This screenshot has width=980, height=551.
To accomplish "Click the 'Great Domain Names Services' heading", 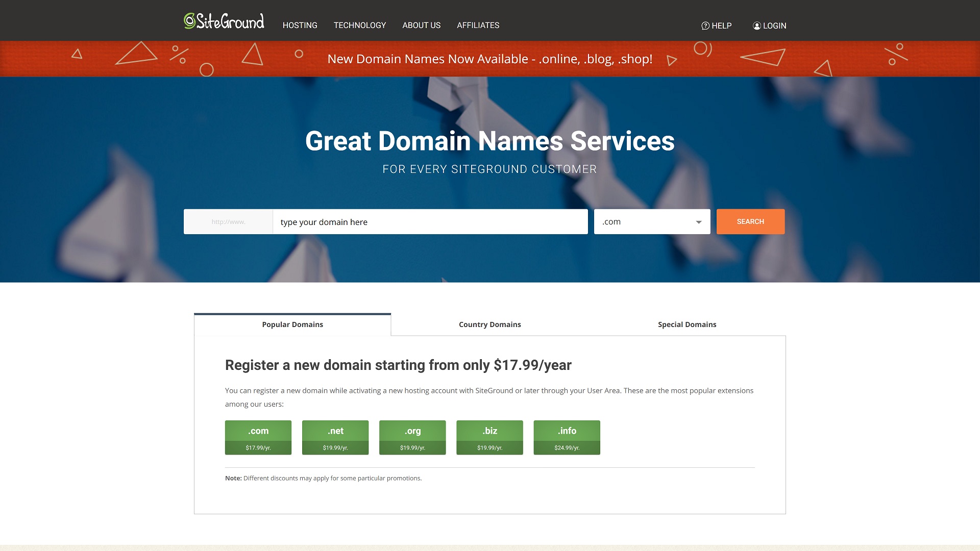I will click(x=490, y=141).
